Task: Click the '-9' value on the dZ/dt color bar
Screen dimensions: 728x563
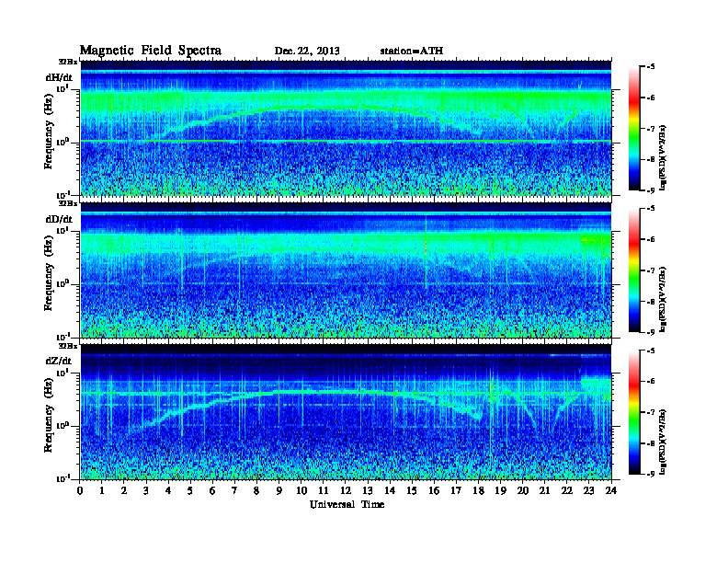Action: (x=651, y=474)
